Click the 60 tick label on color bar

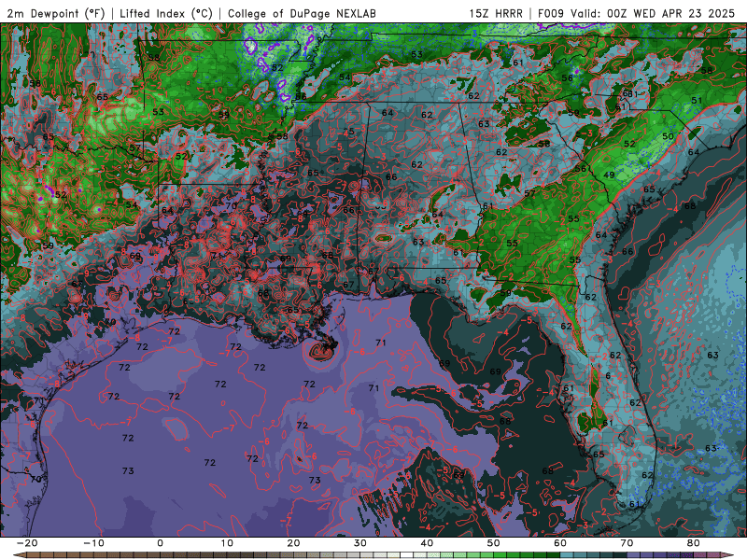[x=560, y=543]
